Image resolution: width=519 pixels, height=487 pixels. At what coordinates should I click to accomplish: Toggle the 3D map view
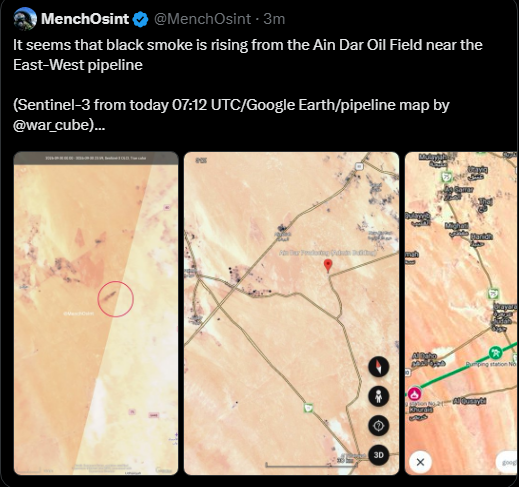point(378,455)
